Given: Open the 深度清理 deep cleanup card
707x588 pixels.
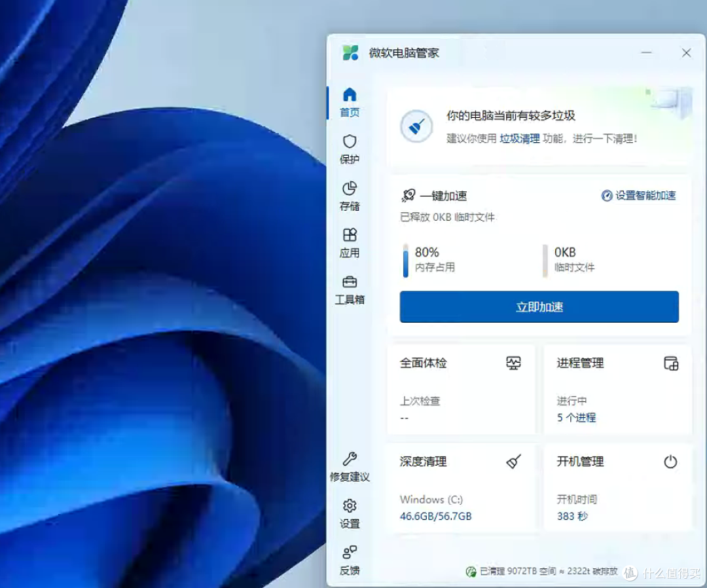Looking at the screenshot, I should (x=462, y=488).
